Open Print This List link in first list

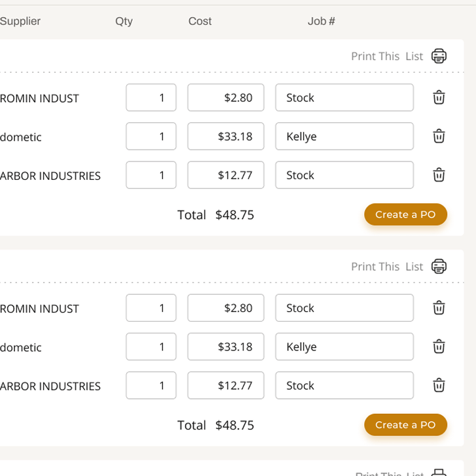[387, 56]
